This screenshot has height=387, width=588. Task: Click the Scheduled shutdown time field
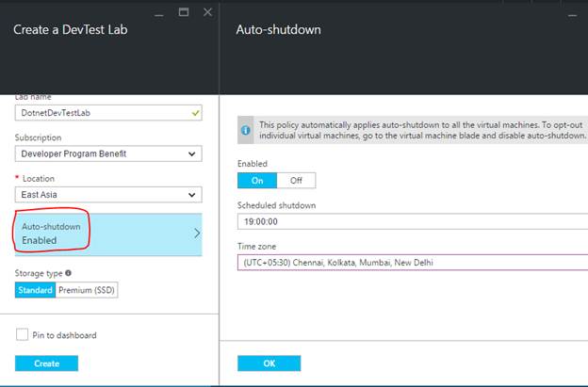pyautogui.click(x=413, y=221)
